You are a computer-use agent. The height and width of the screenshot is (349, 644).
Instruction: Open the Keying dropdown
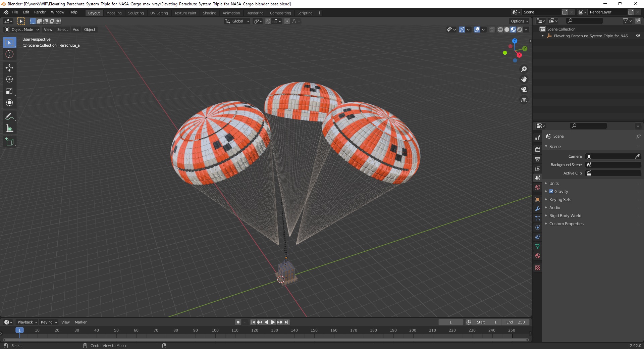49,322
